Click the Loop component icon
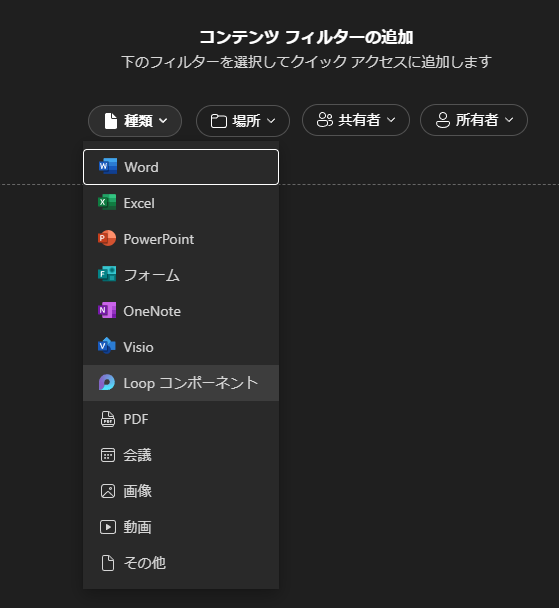Screen dimensions: 559x608 coord(107,383)
